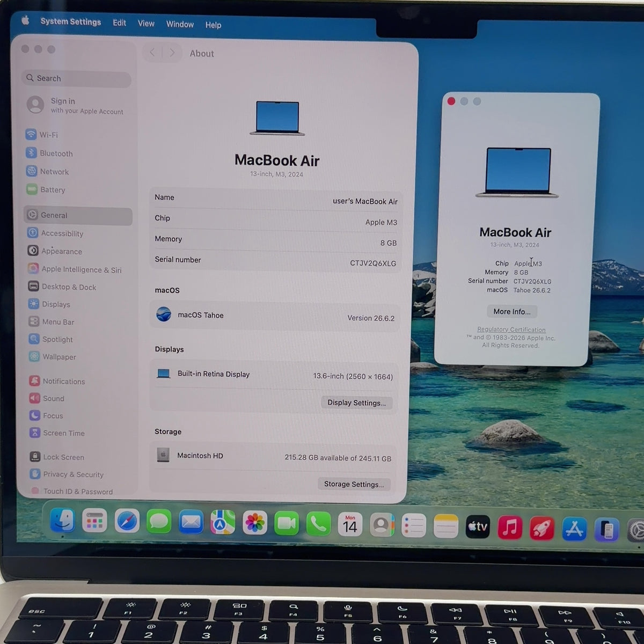The image size is (644, 644).
Task: Open Launchpad apps grid in Dock
Action: click(94, 521)
